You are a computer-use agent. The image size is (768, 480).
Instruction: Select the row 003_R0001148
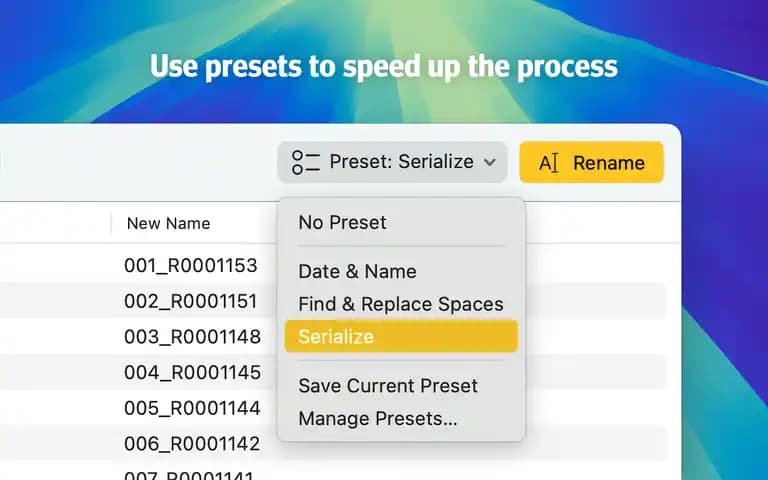(x=192, y=337)
